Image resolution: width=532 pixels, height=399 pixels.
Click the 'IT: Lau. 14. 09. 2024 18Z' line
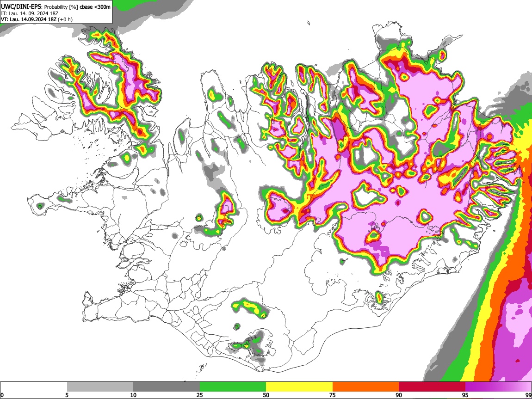pos(30,13)
